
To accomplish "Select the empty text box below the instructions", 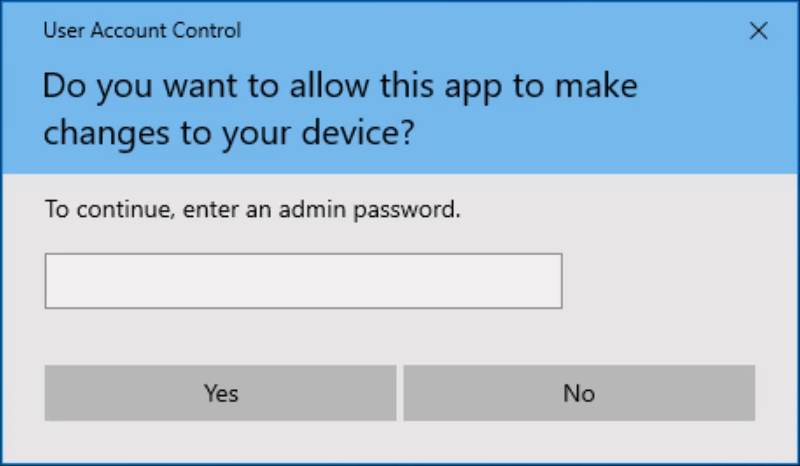I will (x=303, y=281).
